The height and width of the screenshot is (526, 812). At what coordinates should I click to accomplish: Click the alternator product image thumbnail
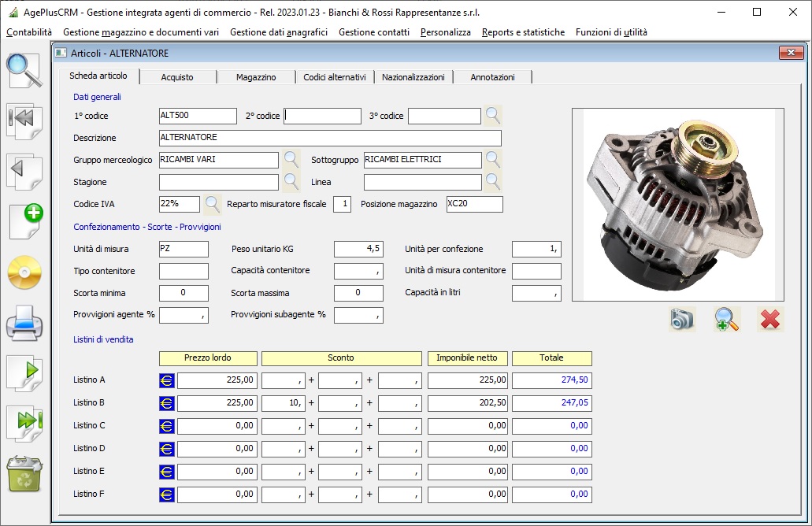(678, 204)
